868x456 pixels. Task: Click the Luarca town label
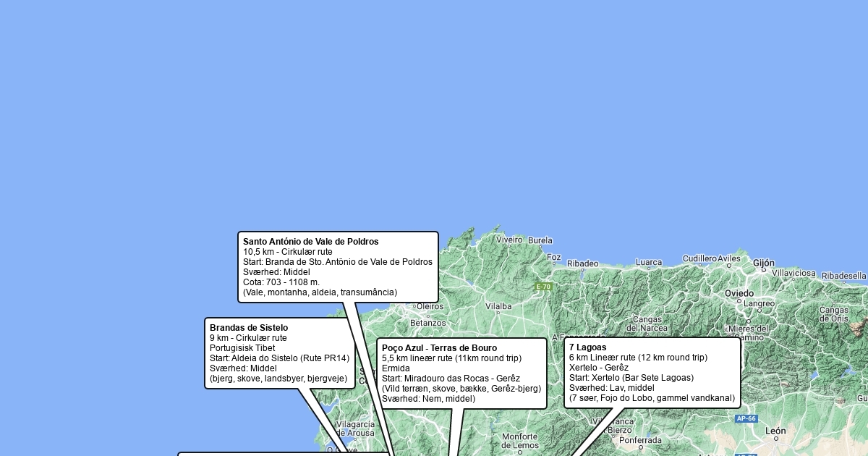649,263
